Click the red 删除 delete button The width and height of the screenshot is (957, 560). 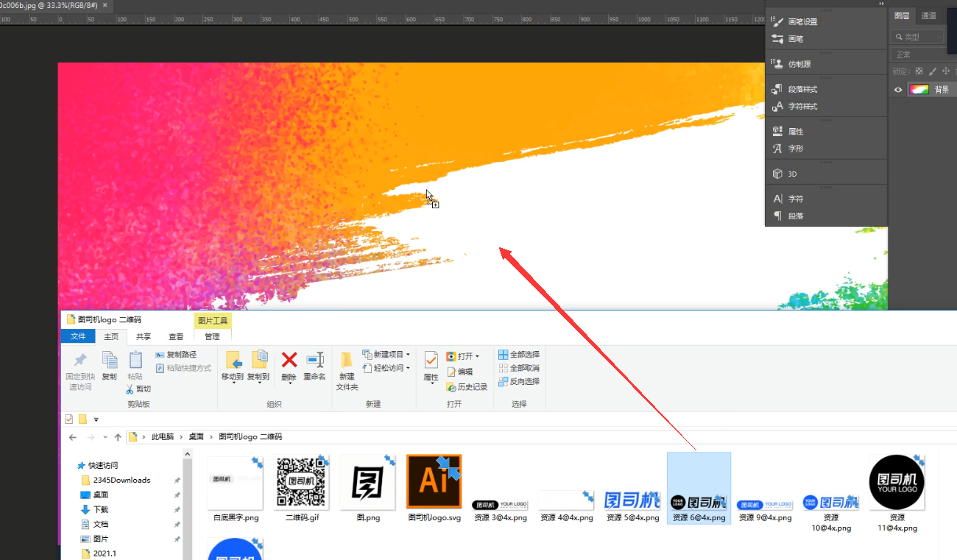pos(289,367)
